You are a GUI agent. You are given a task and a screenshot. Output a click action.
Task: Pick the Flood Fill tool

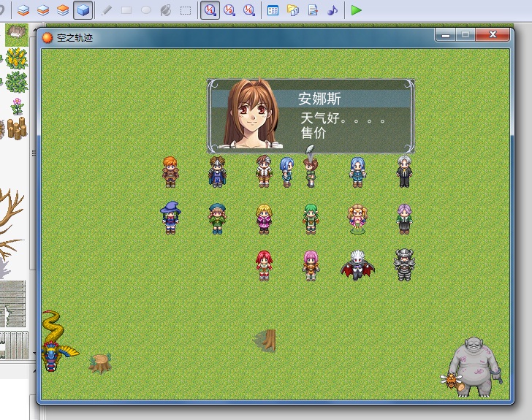[166, 10]
